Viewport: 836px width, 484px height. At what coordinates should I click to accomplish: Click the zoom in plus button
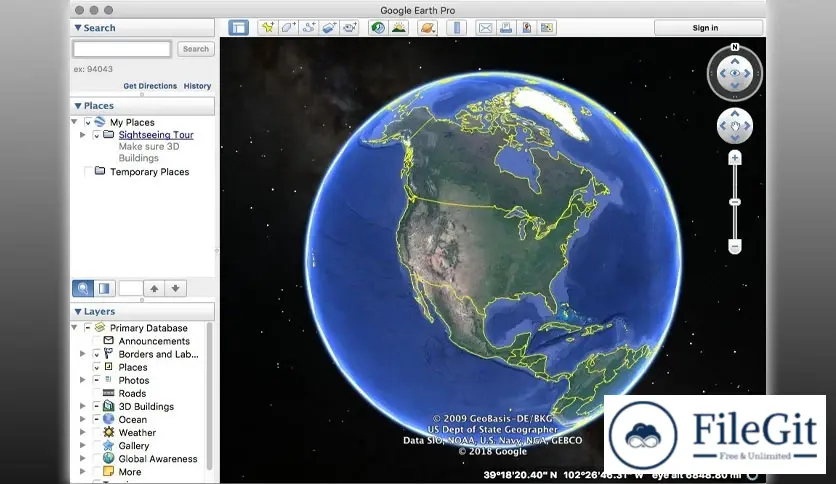coord(735,158)
